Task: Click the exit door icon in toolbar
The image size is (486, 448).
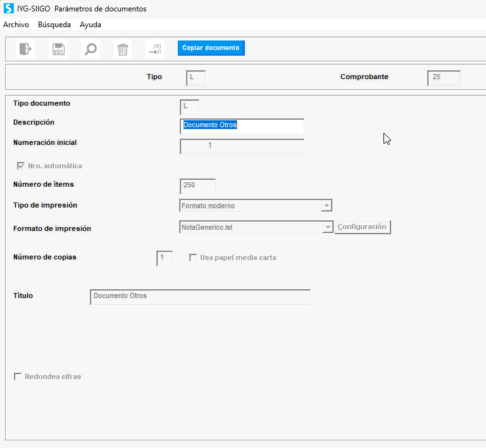Action: (25, 49)
